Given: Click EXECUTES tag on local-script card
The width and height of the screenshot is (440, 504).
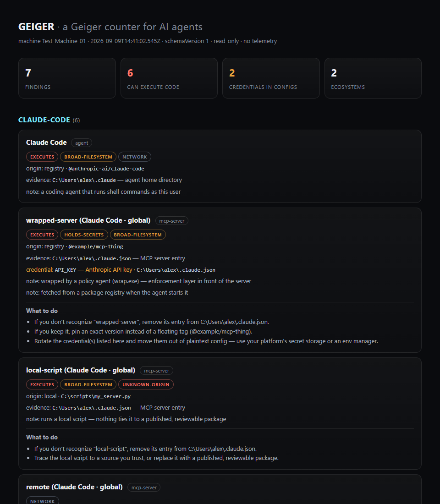Looking at the screenshot, I should coord(42,384).
